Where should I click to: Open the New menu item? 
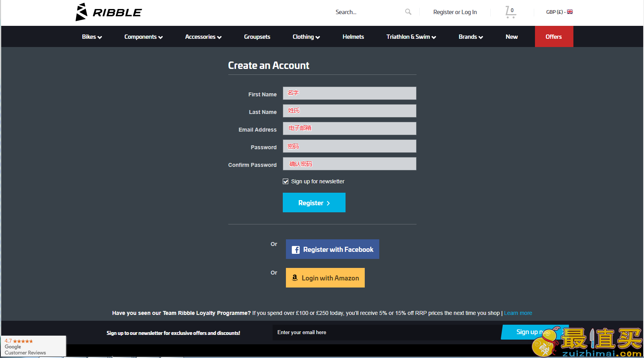point(511,37)
